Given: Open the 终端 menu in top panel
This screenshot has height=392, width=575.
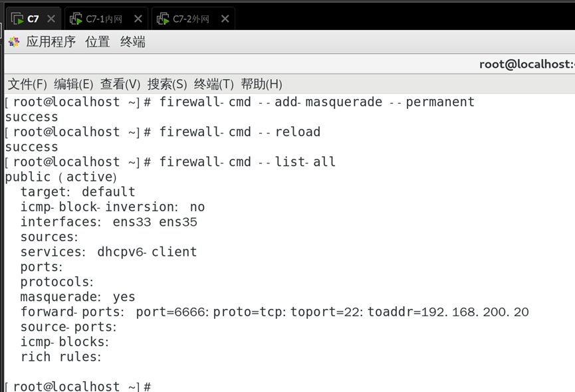Looking at the screenshot, I should 133,42.
